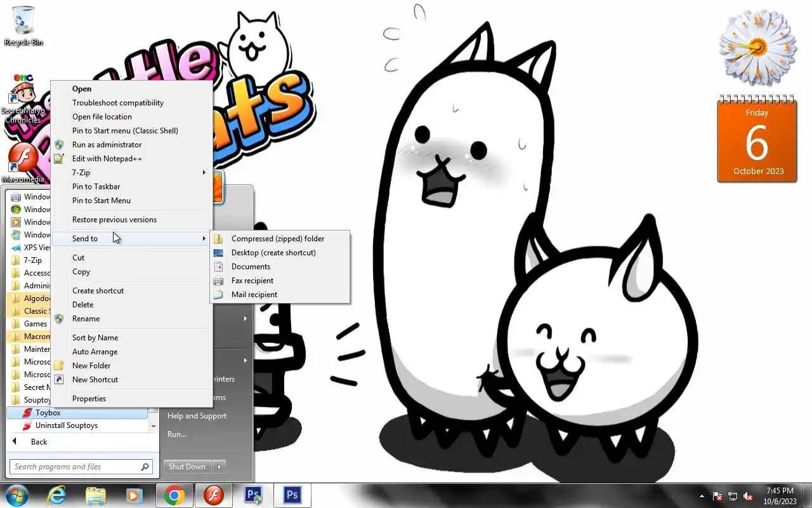Screen dimensions: 812x508
Task: Select Auto Arrange
Action: (x=131, y=352)
